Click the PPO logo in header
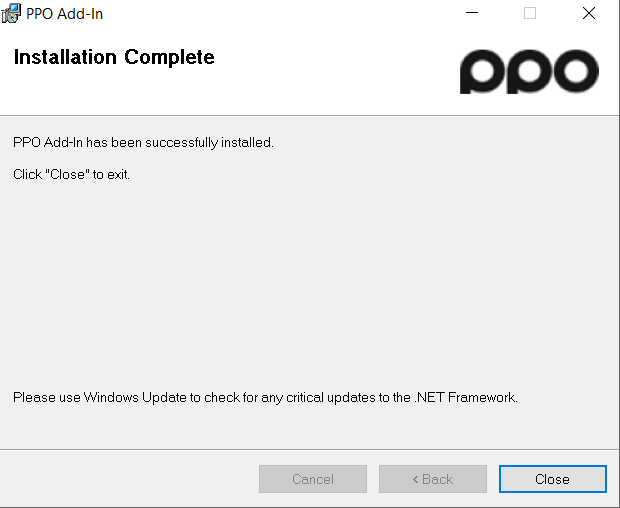 pos(529,72)
